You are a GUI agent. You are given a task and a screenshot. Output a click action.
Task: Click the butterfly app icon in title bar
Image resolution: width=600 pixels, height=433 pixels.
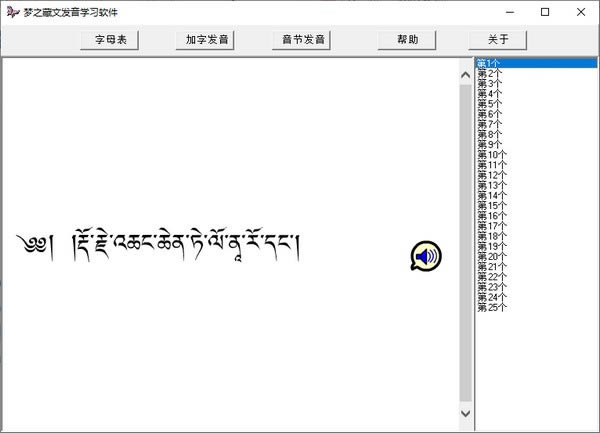(x=12, y=12)
